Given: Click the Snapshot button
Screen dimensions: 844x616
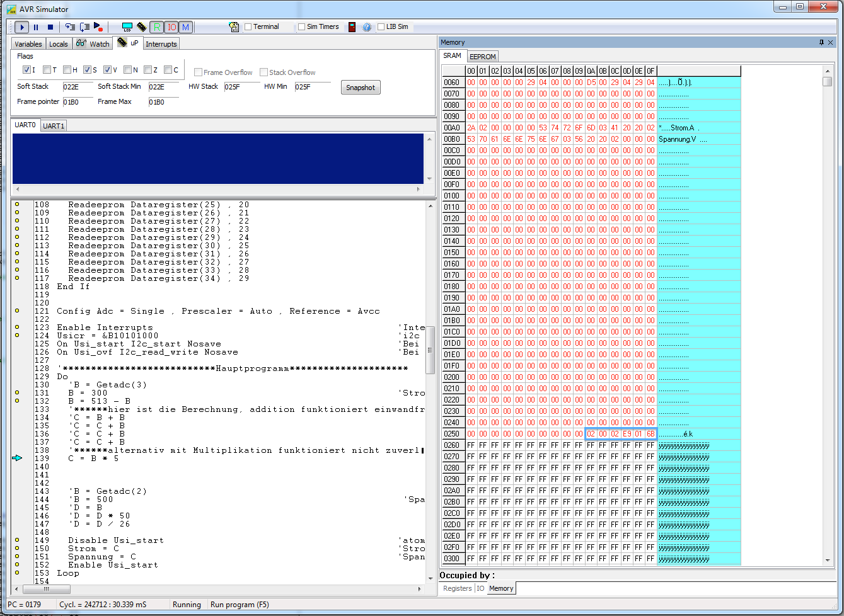Looking at the screenshot, I should pyautogui.click(x=361, y=88).
